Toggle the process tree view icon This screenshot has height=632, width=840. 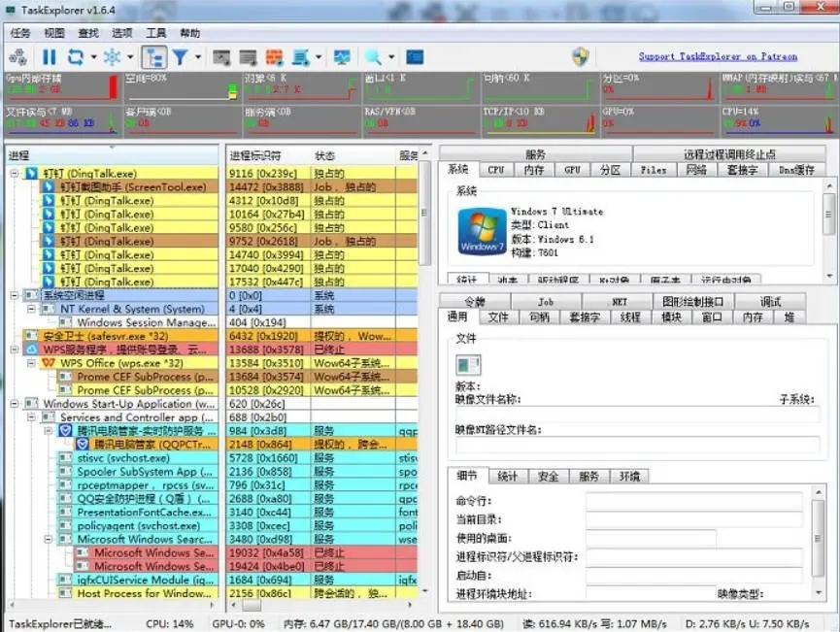point(151,56)
